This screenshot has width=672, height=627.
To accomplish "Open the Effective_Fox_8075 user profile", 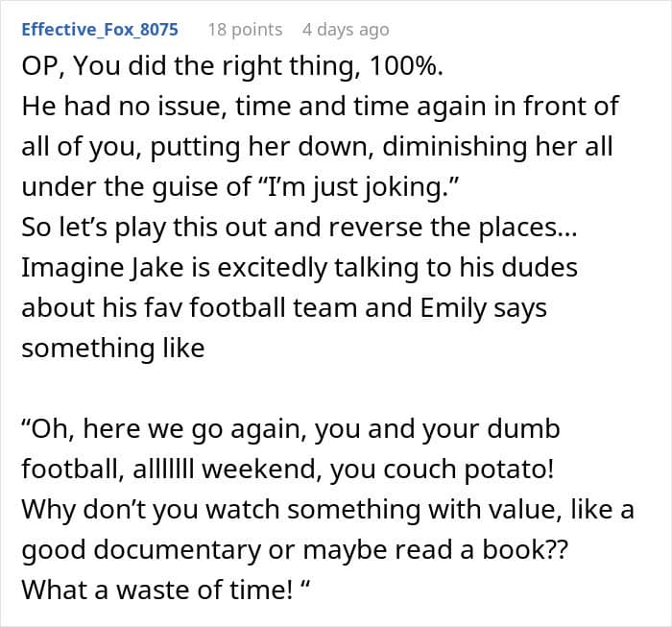I will coord(100,30).
